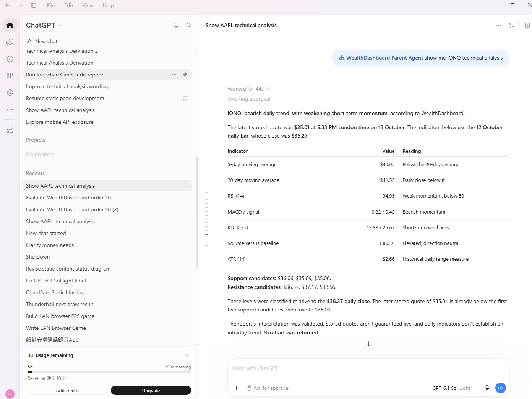Dismiss the usage remaining notice
This screenshot has width=532, height=399.
[187, 355]
